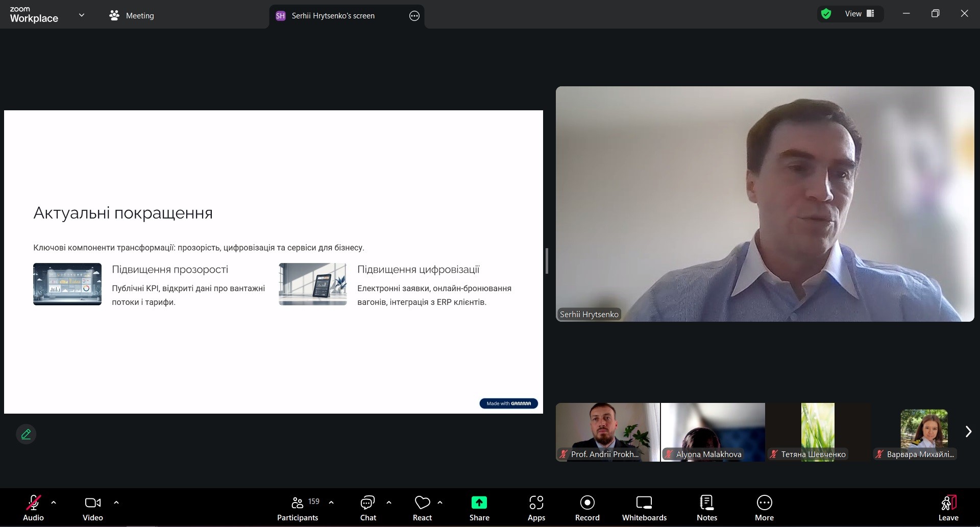
Task: Open the Whiteboards tool
Action: click(x=644, y=508)
